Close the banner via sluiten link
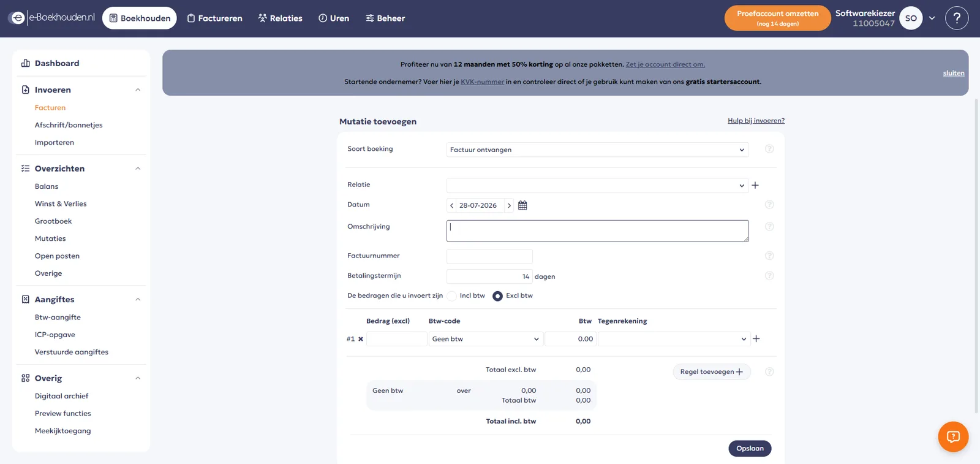The image size is (980, 464). pyautogui.click(x=954, y=73)
